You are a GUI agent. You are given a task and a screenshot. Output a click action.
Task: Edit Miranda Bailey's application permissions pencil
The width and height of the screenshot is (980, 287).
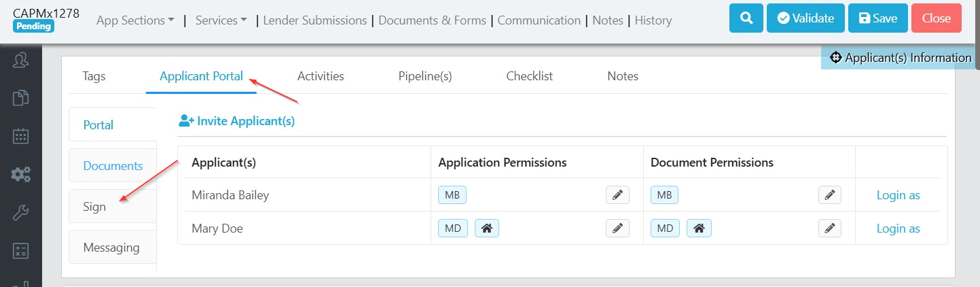point(617,195)
